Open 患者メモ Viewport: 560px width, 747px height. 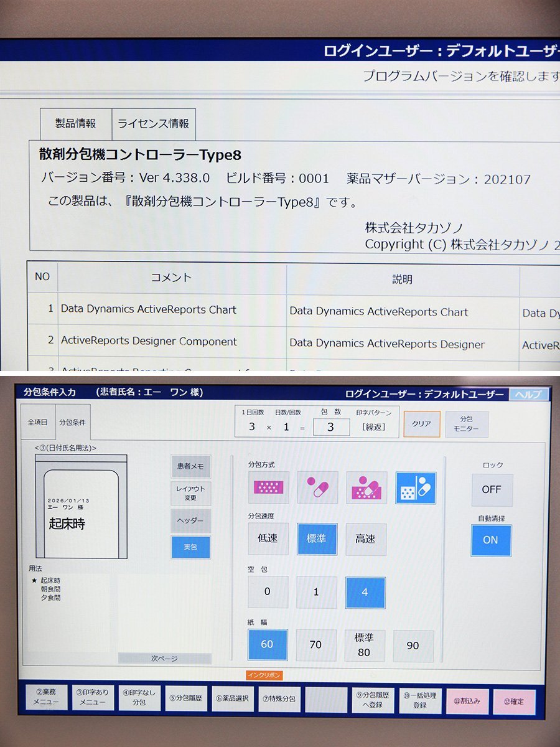[x=191, y=466]
